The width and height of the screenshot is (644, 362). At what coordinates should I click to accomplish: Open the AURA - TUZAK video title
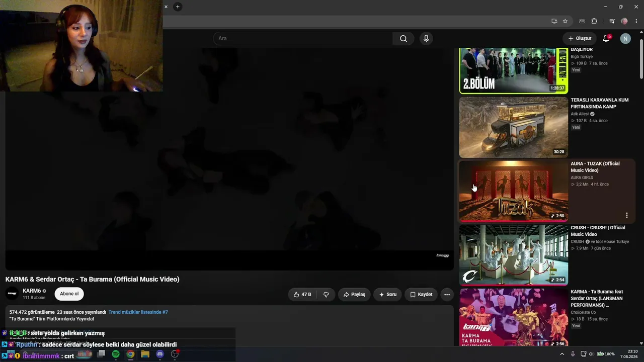tap(595, 167)
